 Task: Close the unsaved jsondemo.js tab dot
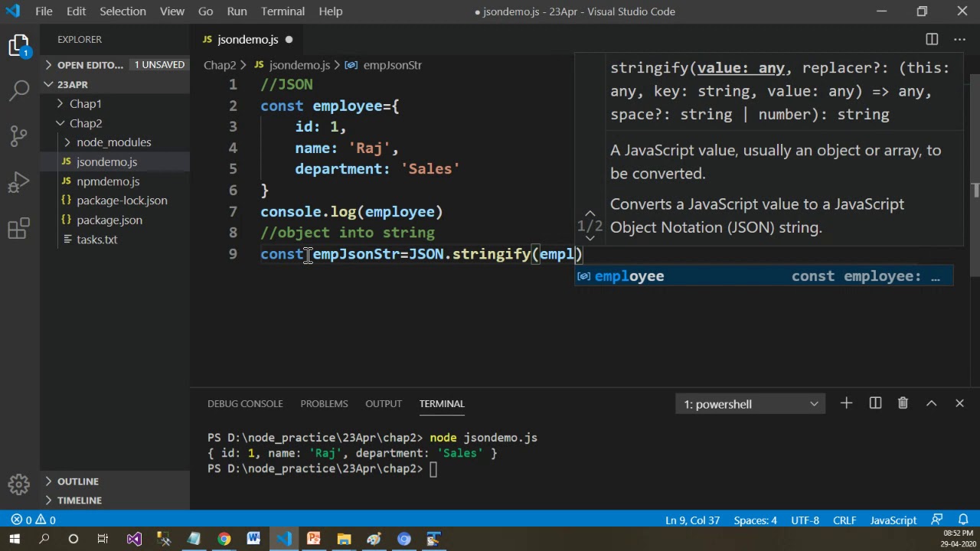pos(289,39)
